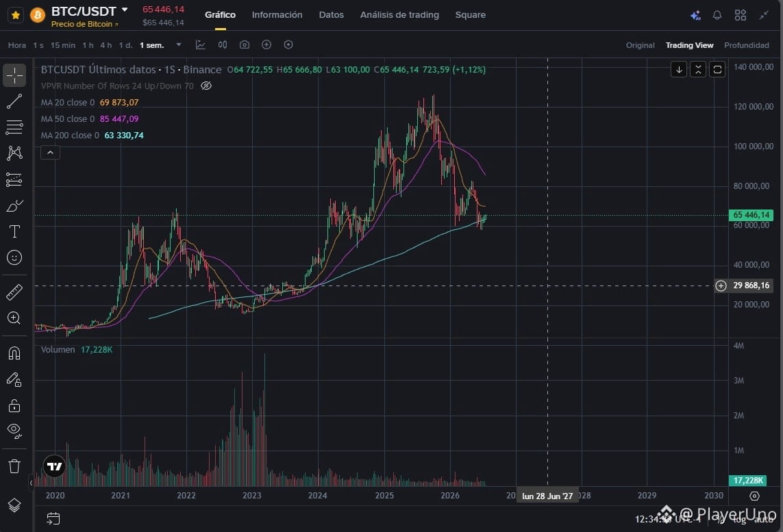Select the horizontal lines Fibonacci tool
This screenshot has height=532, width=783.
[x=14, y=127]
